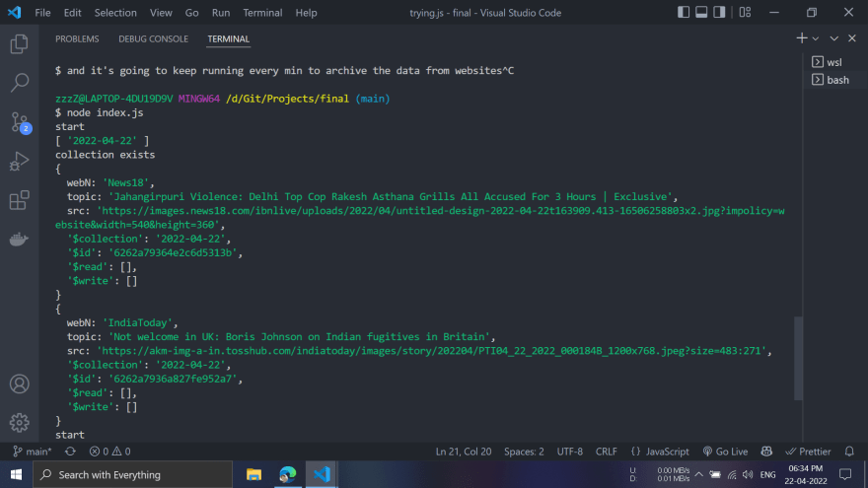Open Microsoft Edge from taskbar
Screen dimensions: 868x488
(x=288, y=475)
